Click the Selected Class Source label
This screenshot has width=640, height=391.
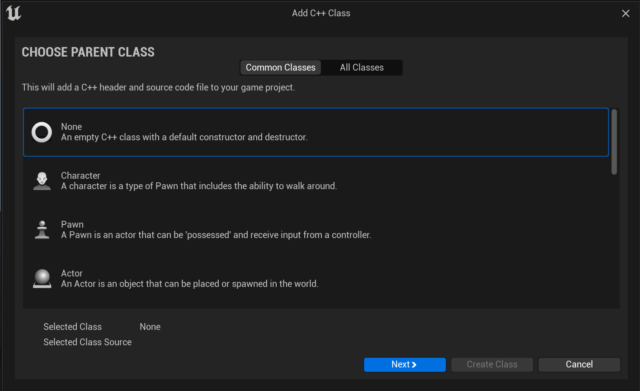click(87, 342)
